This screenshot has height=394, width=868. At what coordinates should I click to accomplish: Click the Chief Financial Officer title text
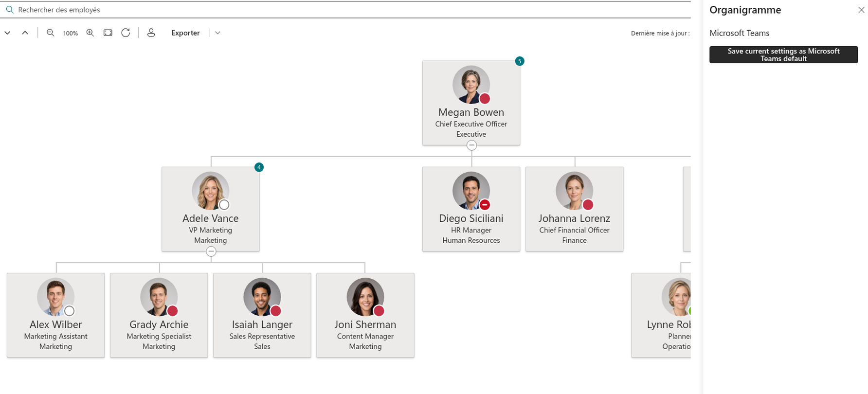(x=574, y=230)
